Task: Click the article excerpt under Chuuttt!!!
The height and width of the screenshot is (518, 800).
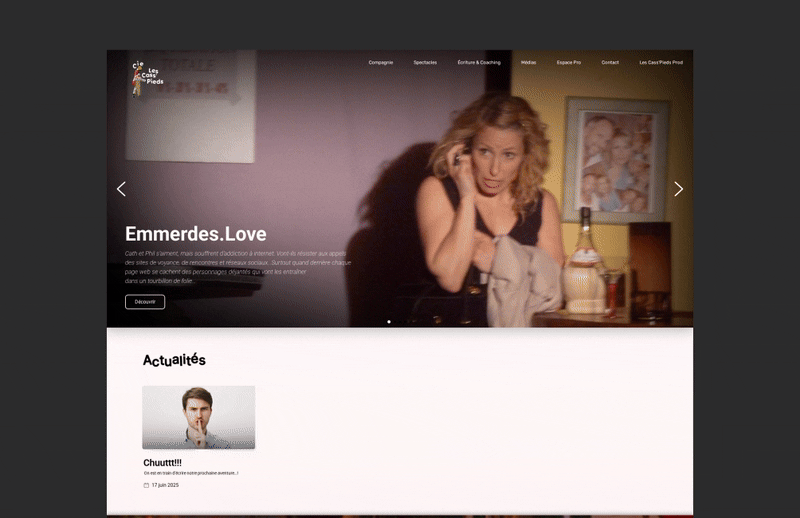Action: [191, 473]
